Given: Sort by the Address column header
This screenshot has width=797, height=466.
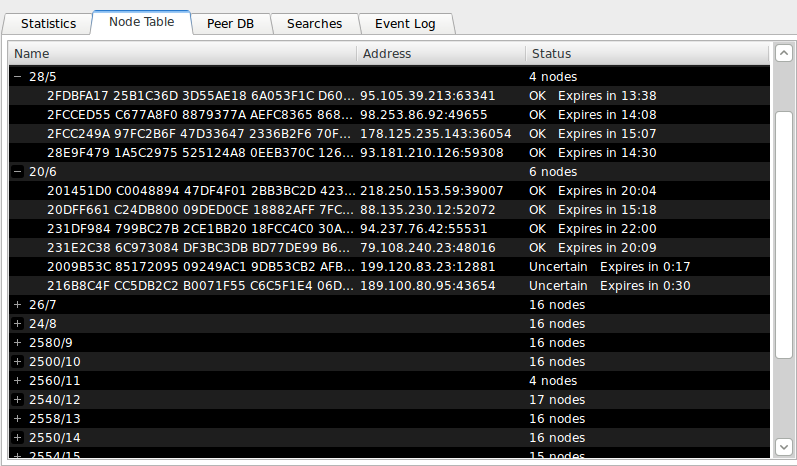Looking at the screenshot, I should [441, 54].
